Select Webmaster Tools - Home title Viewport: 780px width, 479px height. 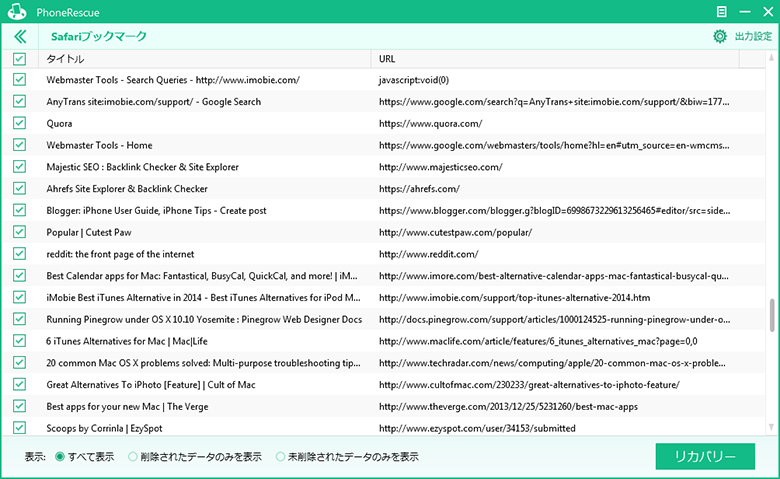[99, 145]
